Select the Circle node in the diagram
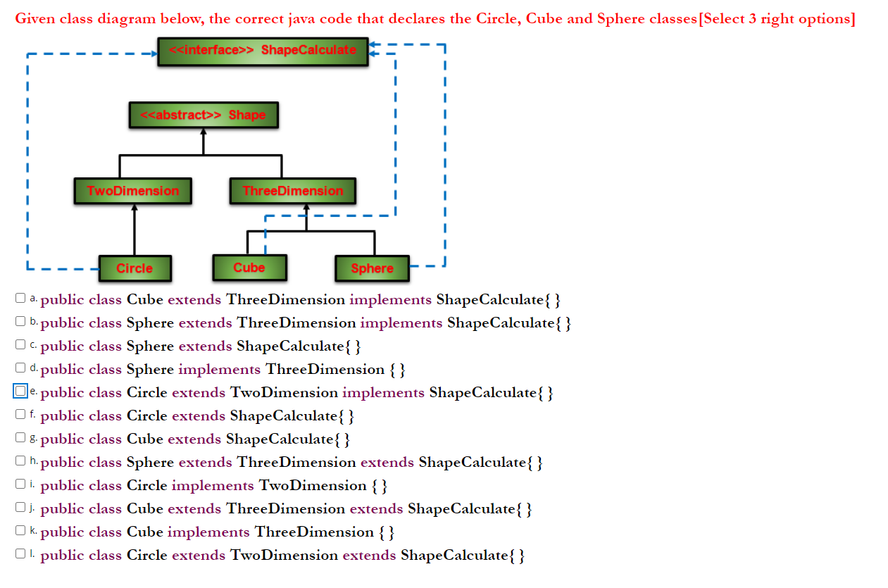 point(135,268)
